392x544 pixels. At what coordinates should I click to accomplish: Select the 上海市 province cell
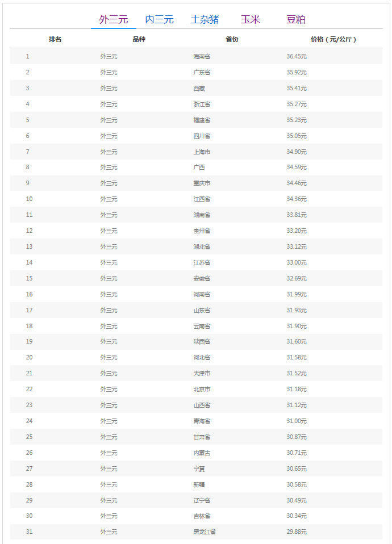(x=202, y=152)
